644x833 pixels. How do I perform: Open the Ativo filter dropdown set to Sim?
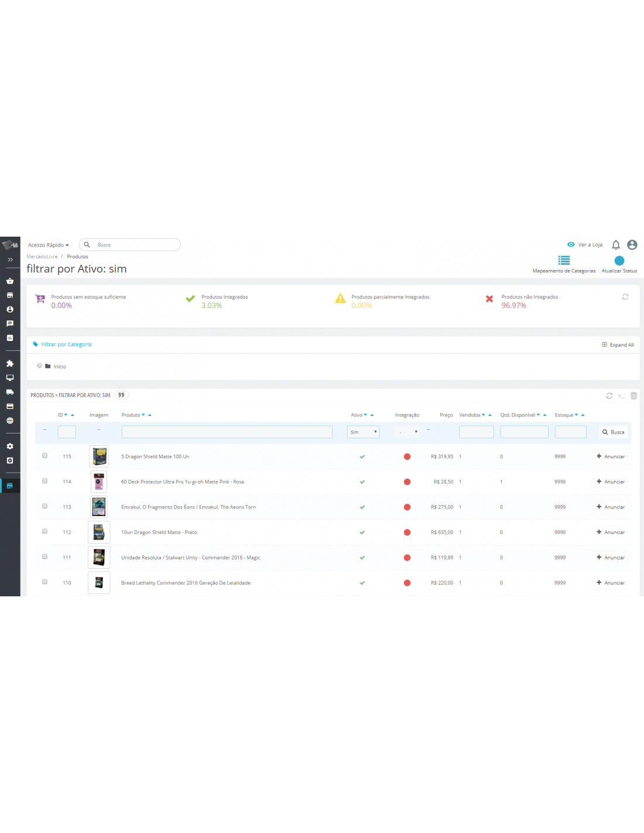pyautogui.click(x=363, y=432)
